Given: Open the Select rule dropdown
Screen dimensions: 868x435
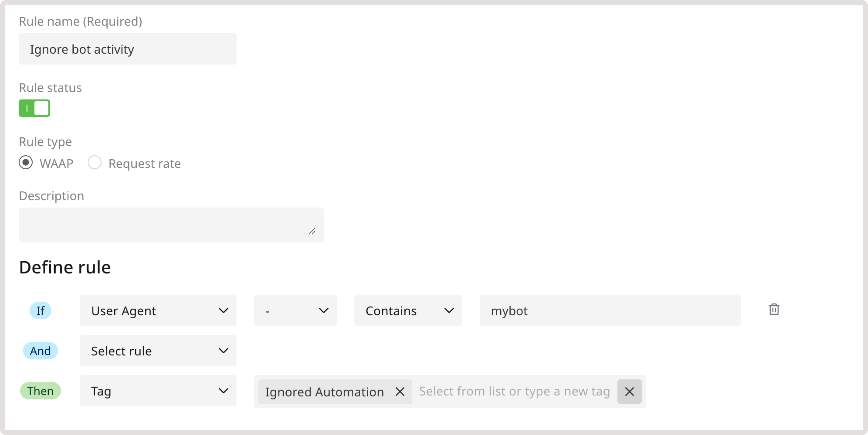Looking at the screenshot, I should (x=158, y=350).
